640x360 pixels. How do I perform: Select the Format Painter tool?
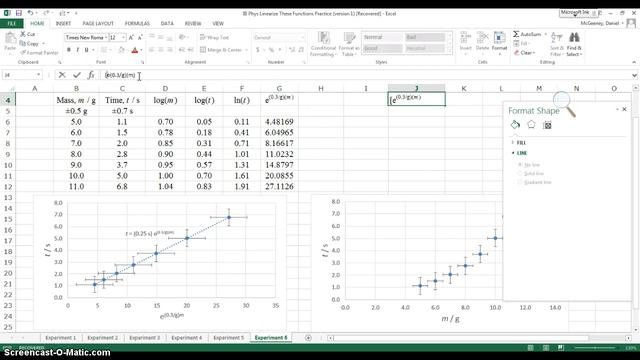[x=39, y=53]
